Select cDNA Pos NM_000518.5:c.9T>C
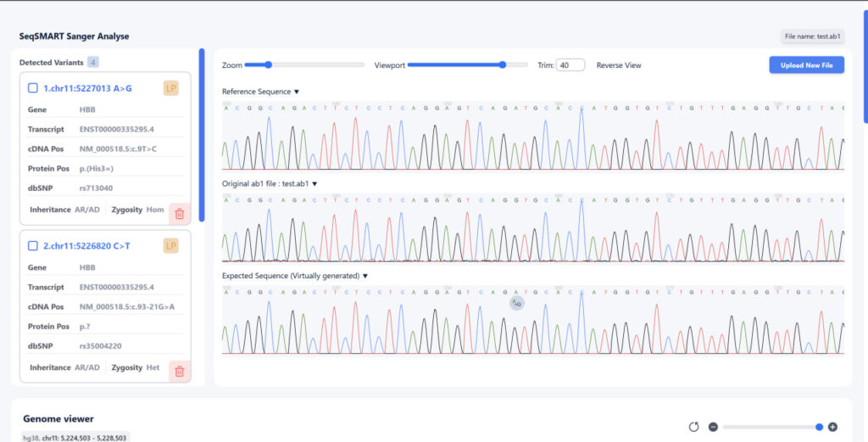The width and height of the screenshot is (868, 442). point(118,148)
